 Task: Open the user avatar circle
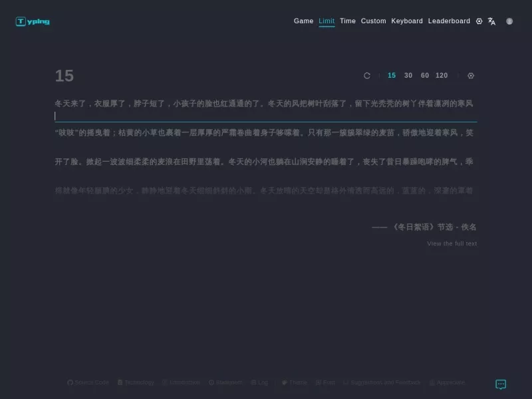[x=509, y=21]
